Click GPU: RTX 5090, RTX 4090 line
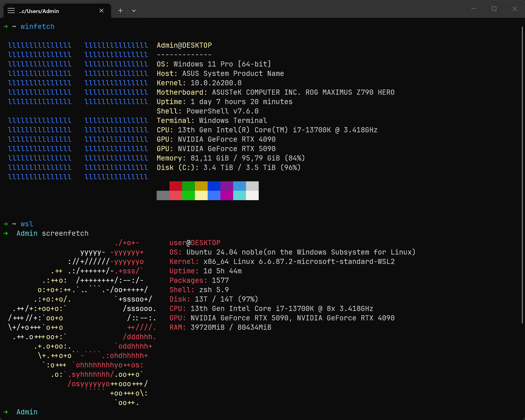Image resolution: width=525 pixels, height=420 pixels. click(x=282, y=318)
